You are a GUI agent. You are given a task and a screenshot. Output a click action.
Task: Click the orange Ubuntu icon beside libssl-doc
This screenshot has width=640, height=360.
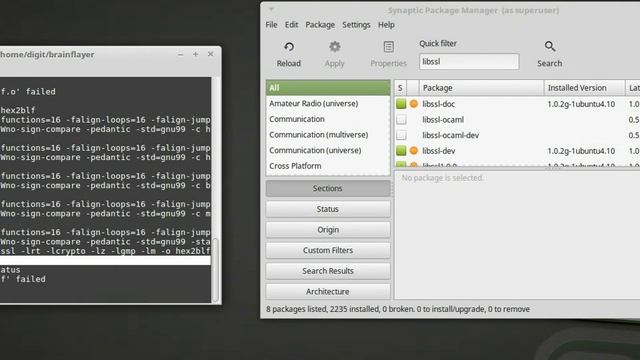tap(413, 104)
